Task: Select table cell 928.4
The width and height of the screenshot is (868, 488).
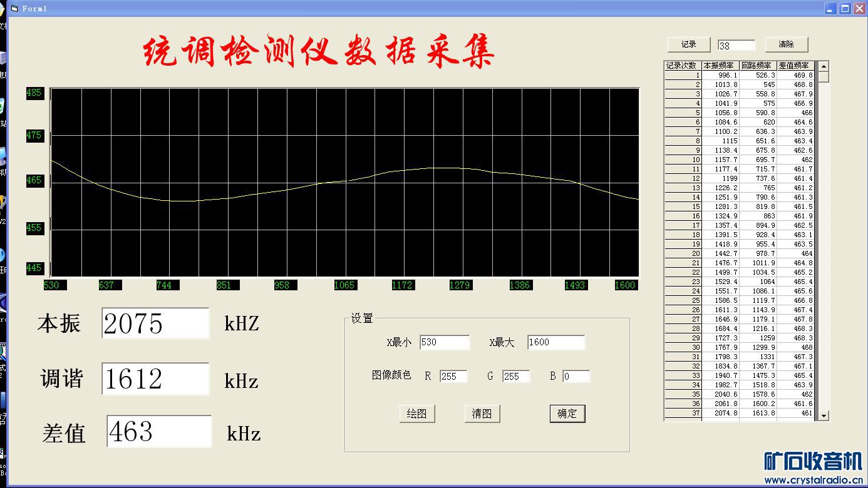Action: (x=758, y=235)
